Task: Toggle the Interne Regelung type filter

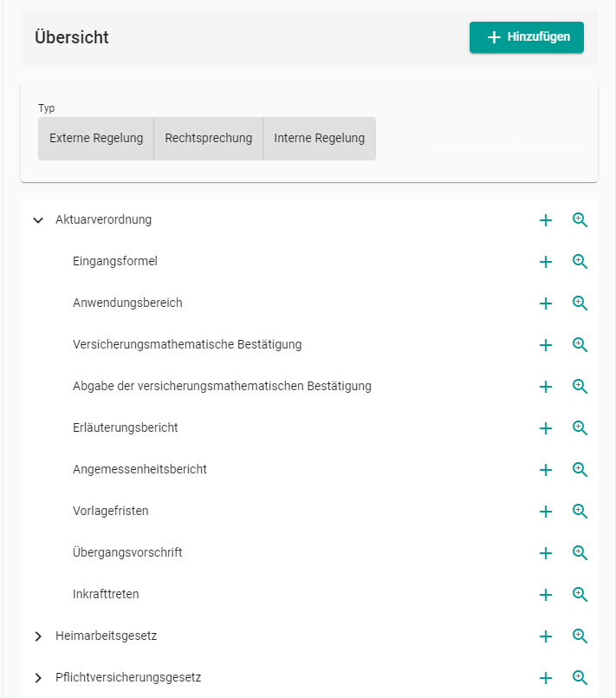Action: coord(320,139)
